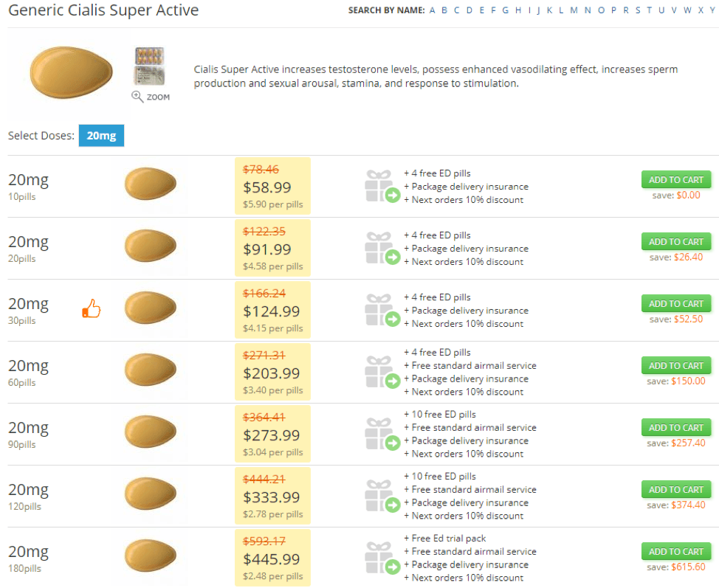Add the 30 pills package to cart
719x588 pixels.
676,303
